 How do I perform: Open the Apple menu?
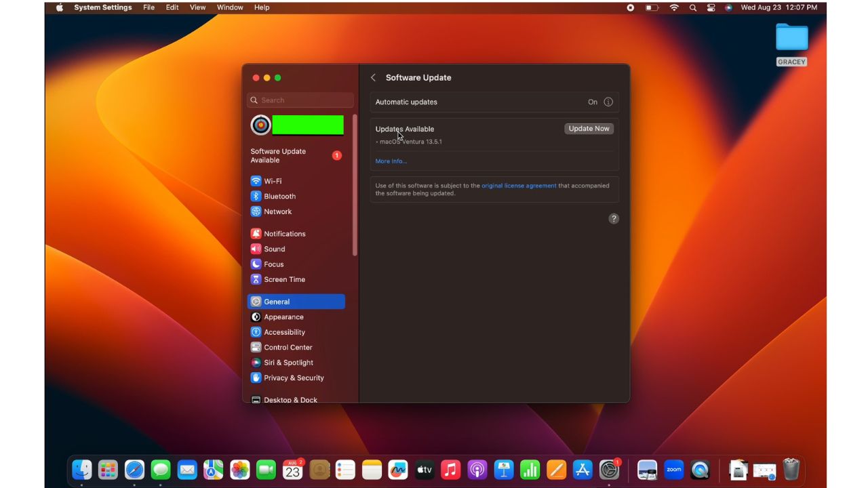60,7
